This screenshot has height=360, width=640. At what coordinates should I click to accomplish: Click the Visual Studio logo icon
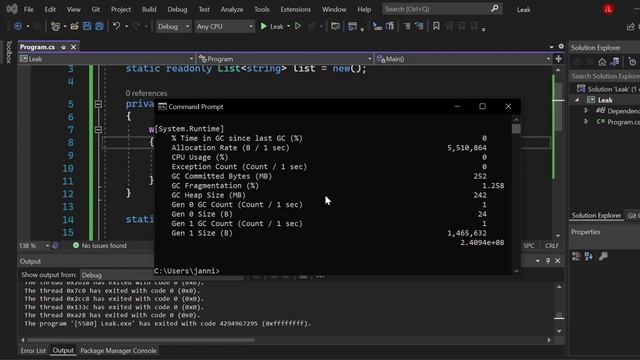coord(12,9)
